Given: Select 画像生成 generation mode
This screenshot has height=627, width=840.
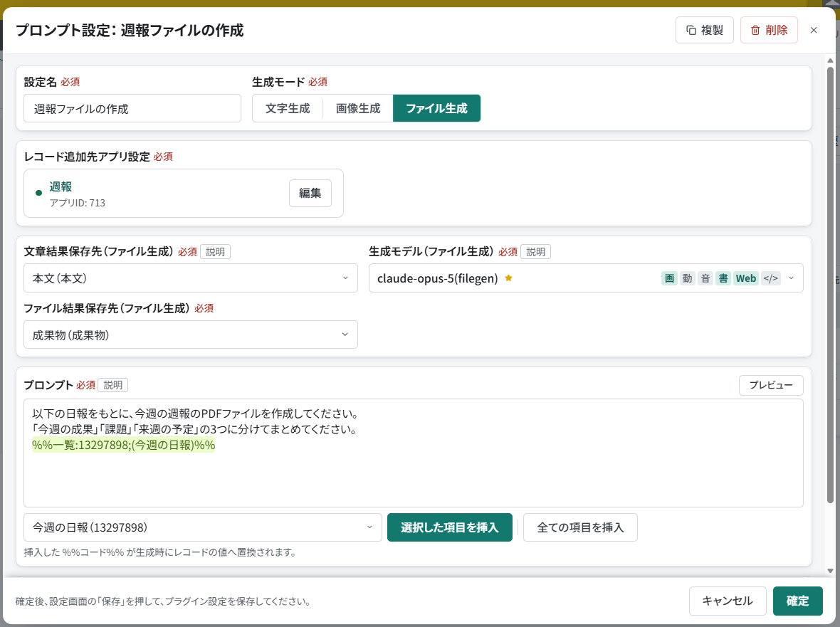Looking at the screenshot, I should tap(358, 109).
